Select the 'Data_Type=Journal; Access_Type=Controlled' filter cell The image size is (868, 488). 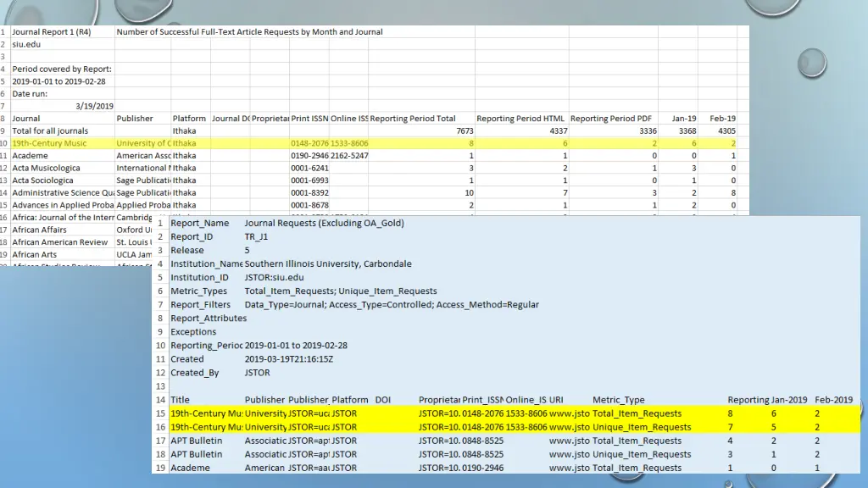coord(392,305)
